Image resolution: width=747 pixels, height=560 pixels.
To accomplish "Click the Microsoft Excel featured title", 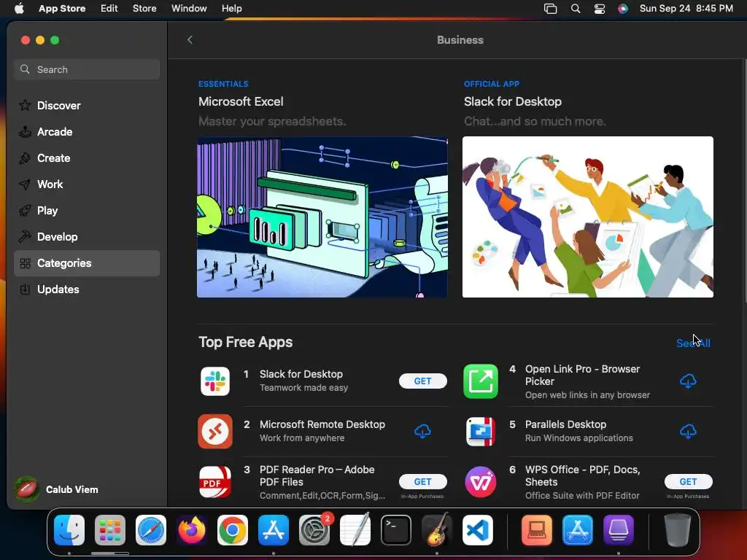I will pos(241,101).
